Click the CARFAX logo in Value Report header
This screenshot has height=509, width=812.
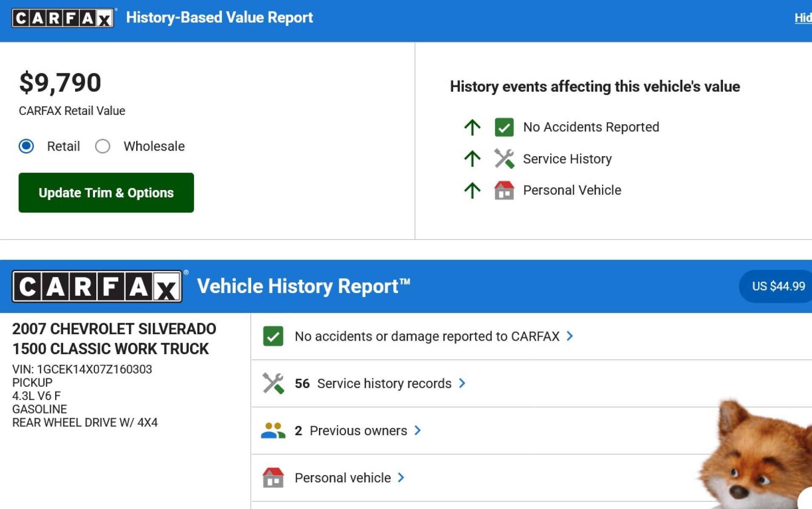pyautogui.click(x=63, y=18)
